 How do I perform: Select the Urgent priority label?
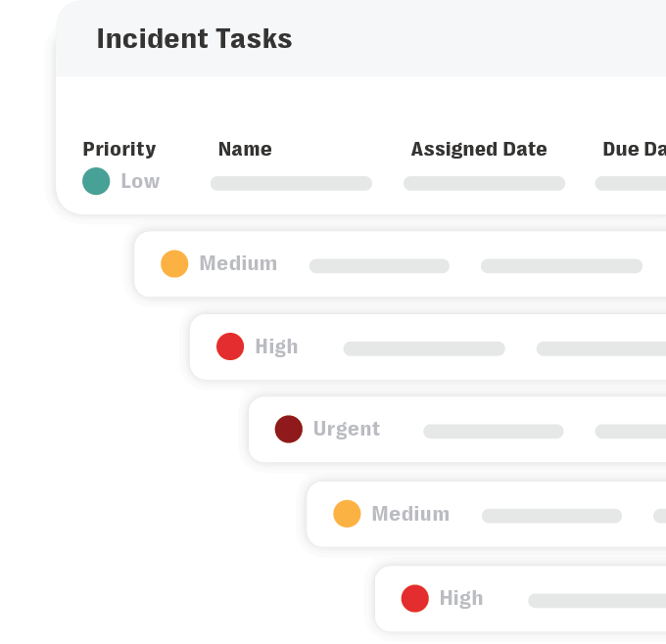click(347, 429)
